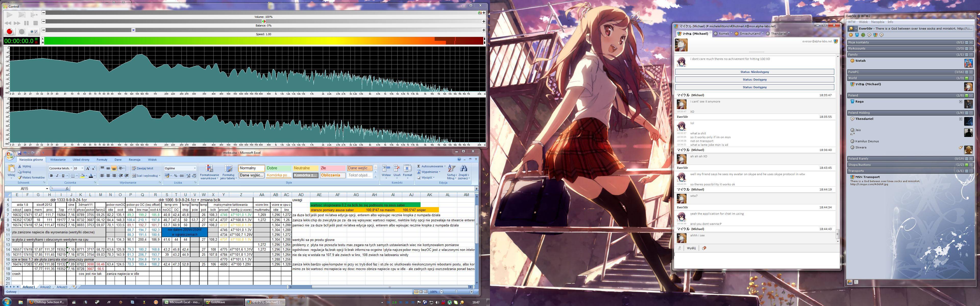
Task: Click Malarz formatów format painter
Action: 31,177
